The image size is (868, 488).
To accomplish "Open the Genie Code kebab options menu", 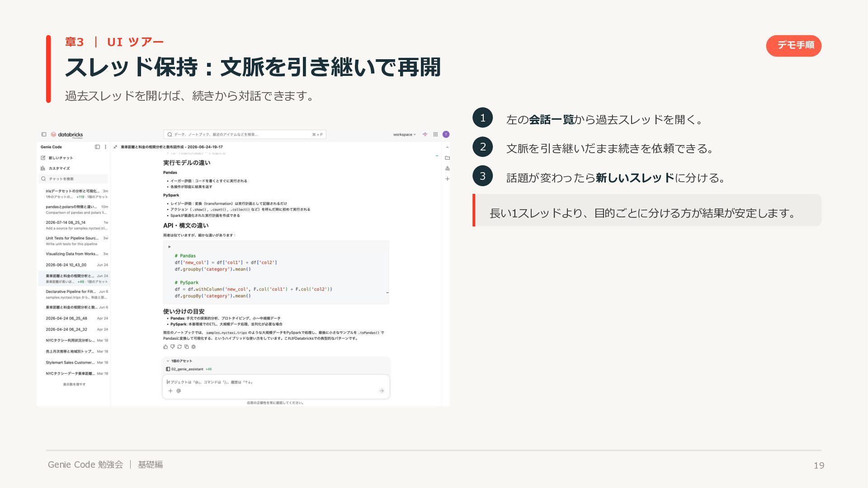I will pos(105,147).
